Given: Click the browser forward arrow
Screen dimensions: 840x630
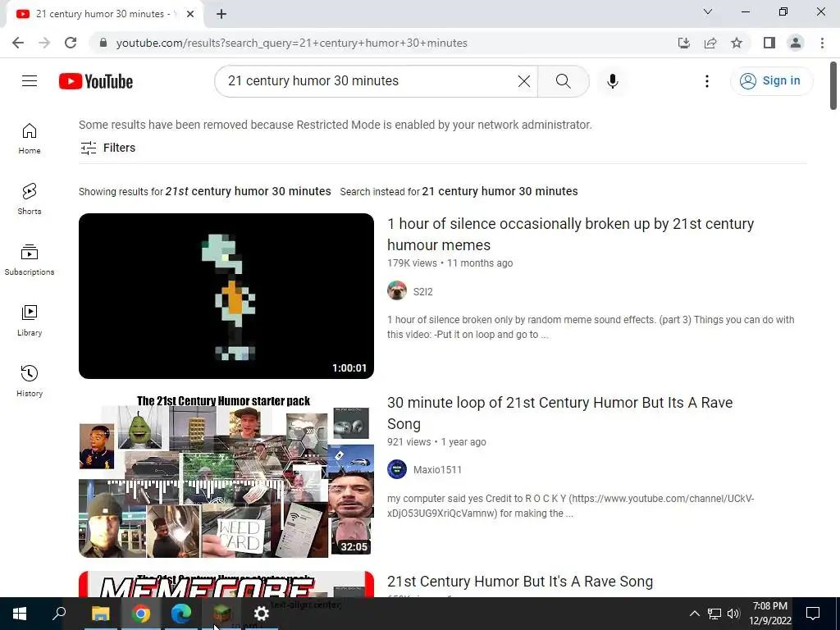Looking at the screenshot, I should 44,43.
